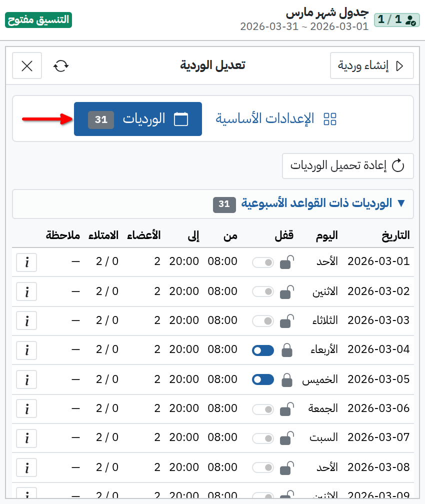Open info button for 2026-03-02 row

click(26, 292)
